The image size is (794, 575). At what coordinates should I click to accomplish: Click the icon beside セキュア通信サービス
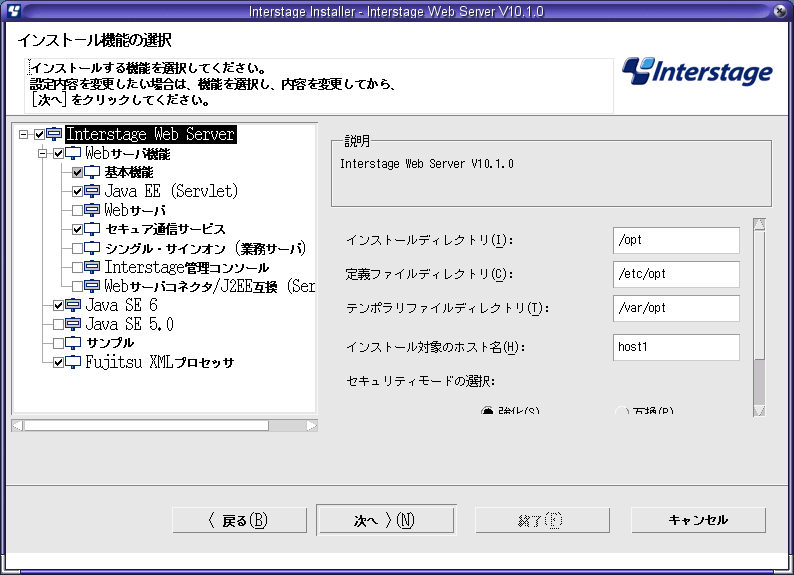coord(92,229)
